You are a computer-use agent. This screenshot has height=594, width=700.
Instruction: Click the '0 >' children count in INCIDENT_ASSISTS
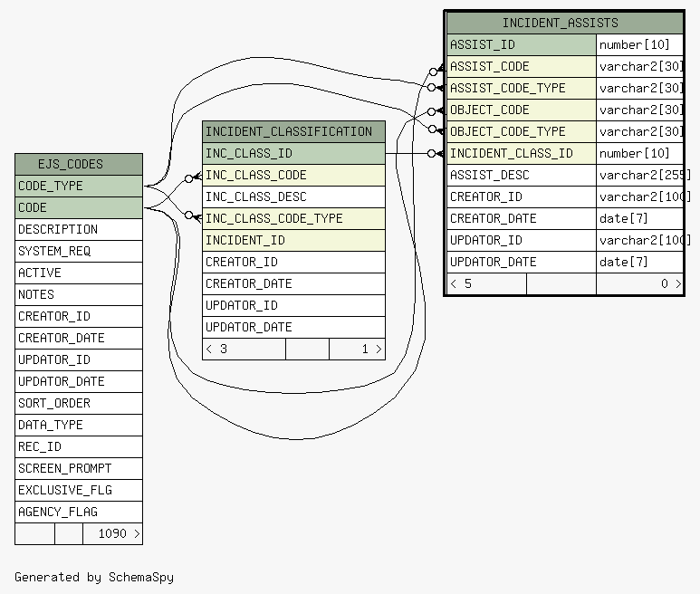pyautogui.click(x=639, y=283)
